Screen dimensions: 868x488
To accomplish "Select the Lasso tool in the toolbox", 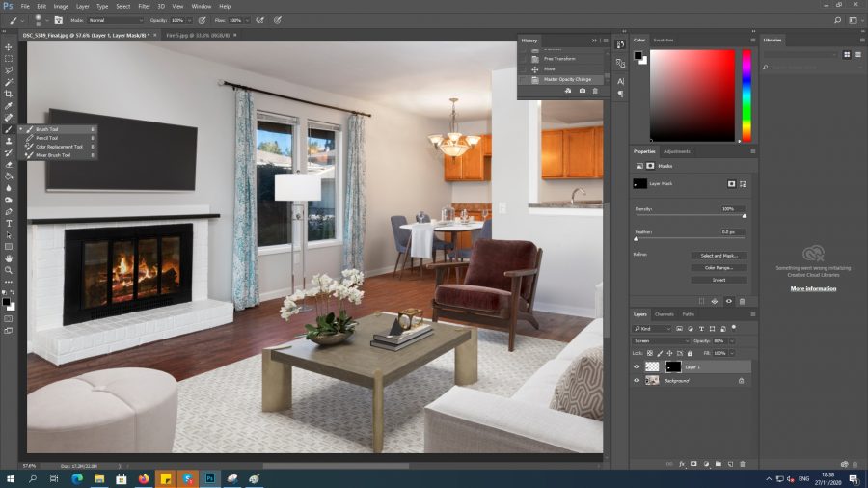I will 9,70.
